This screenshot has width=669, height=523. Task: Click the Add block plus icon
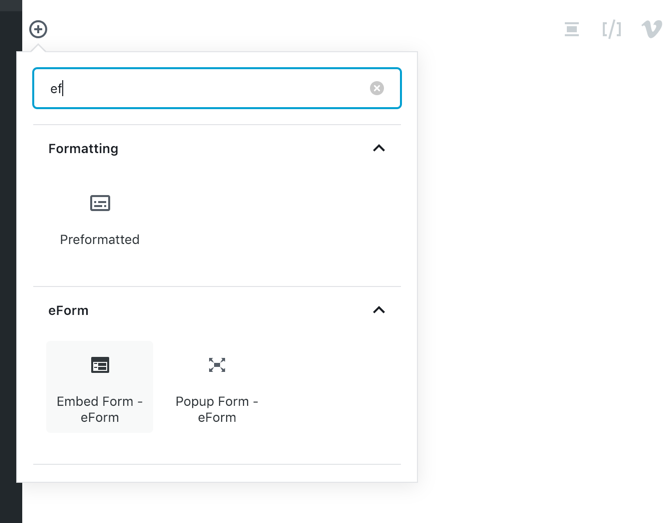38,29
